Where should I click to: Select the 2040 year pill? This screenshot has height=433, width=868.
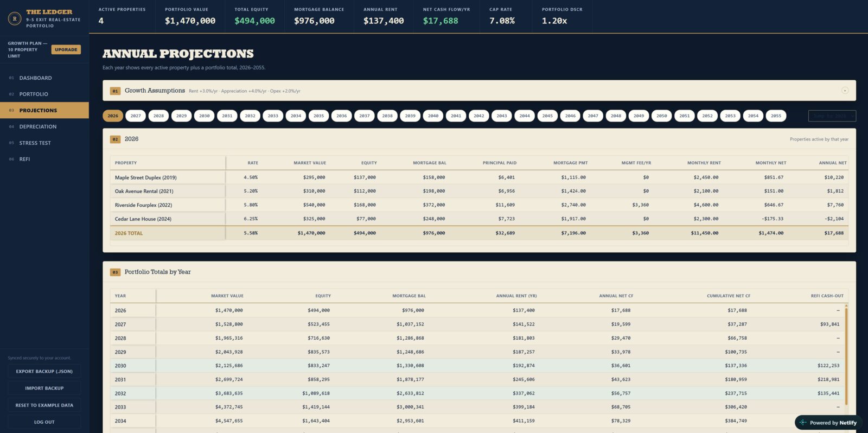point(433,116)
